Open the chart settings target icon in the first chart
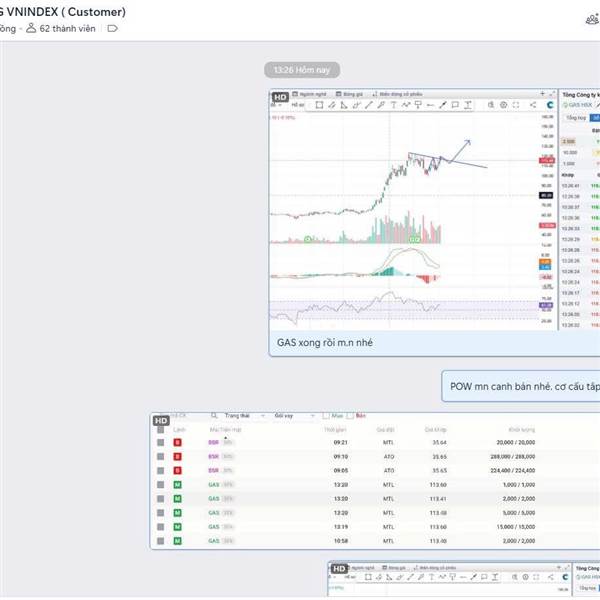 pos(504,105)
